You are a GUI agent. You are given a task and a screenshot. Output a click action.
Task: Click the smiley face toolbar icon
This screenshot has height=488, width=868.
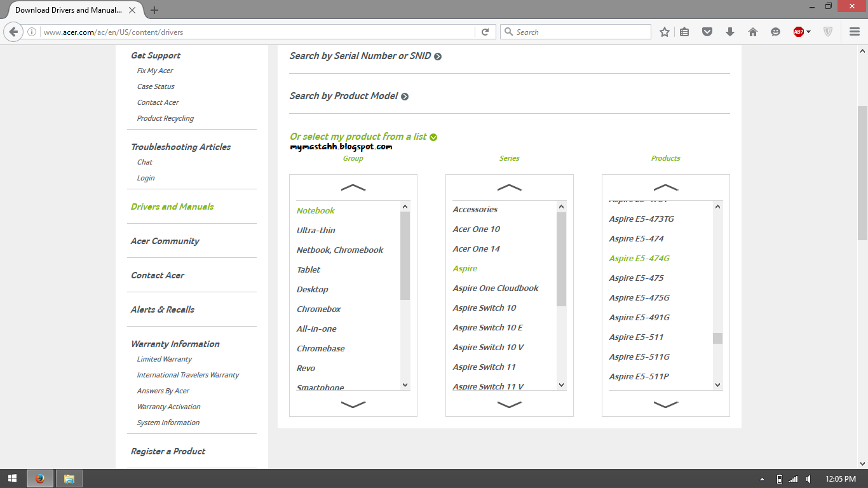point(775,32)
